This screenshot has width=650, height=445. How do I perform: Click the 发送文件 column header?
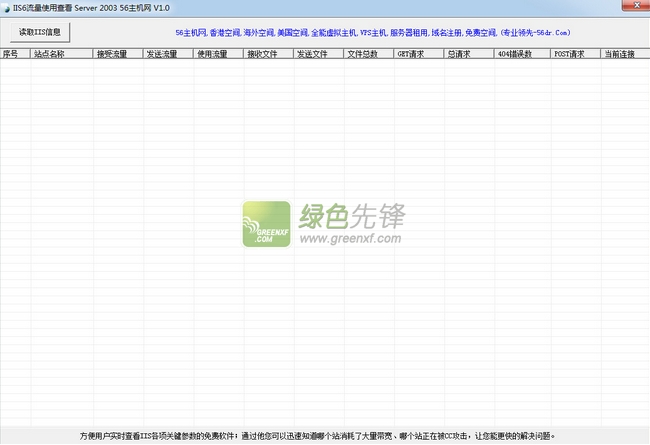[x=319, y=54]
